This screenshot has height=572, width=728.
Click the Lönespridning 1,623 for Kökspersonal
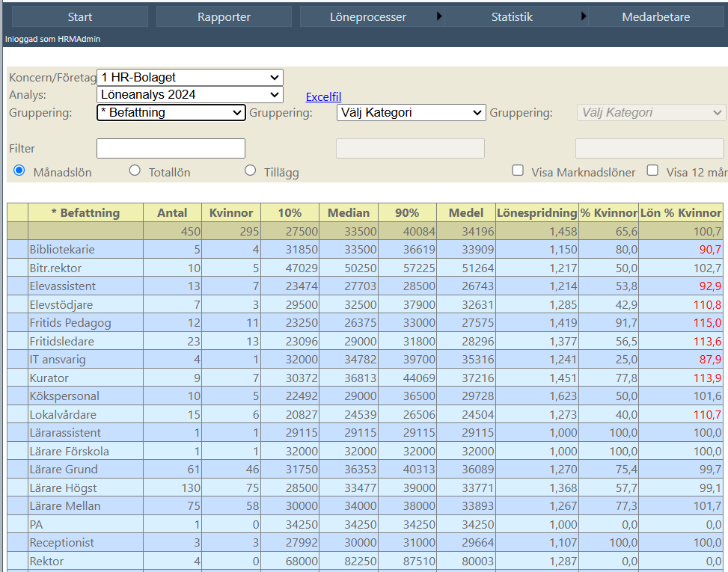click(x=563, y=396)
